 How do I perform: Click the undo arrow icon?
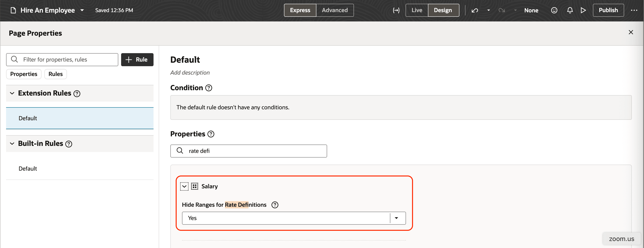pos(475,10)
